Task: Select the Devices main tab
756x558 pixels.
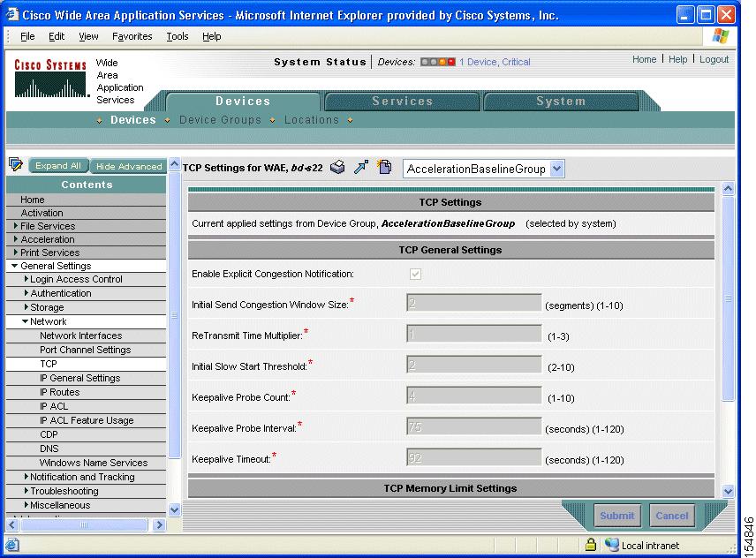Action: point(243,102)
